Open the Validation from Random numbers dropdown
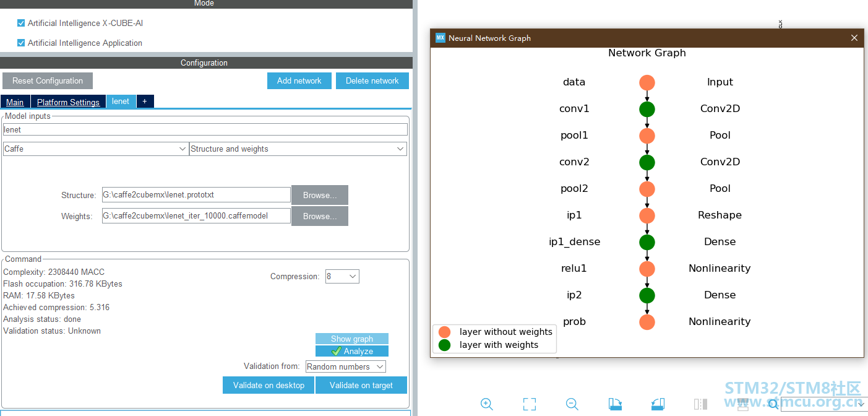The image size is (868, 416). coord(346,367)
